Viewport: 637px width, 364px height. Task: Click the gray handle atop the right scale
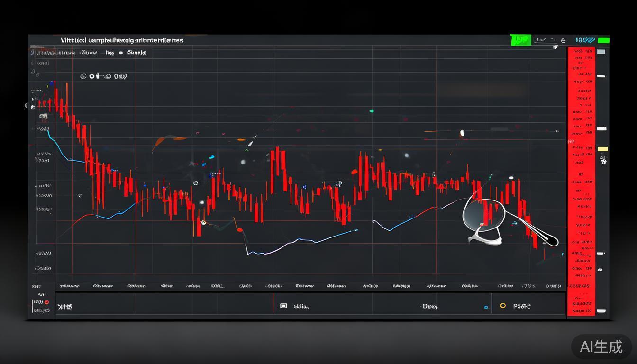tap(601, 52)
